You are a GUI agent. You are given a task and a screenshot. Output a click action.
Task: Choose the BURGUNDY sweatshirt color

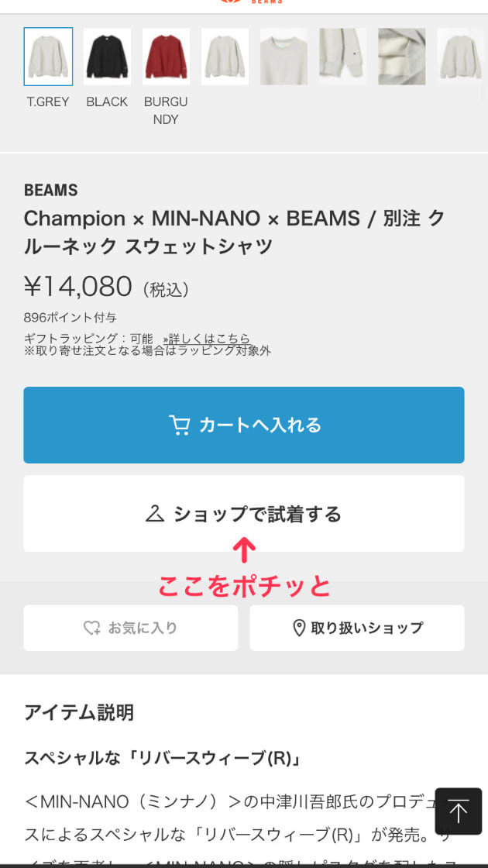(166, 57)
